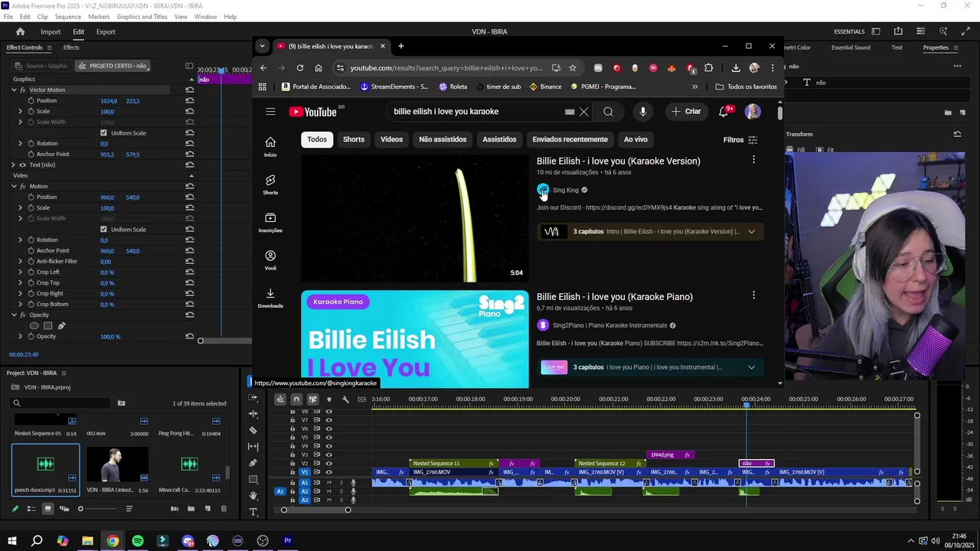Toggle visibility of Text (não) layer
Screen dimensions: 980x551
pyautogui.click(x=22, y=165)
